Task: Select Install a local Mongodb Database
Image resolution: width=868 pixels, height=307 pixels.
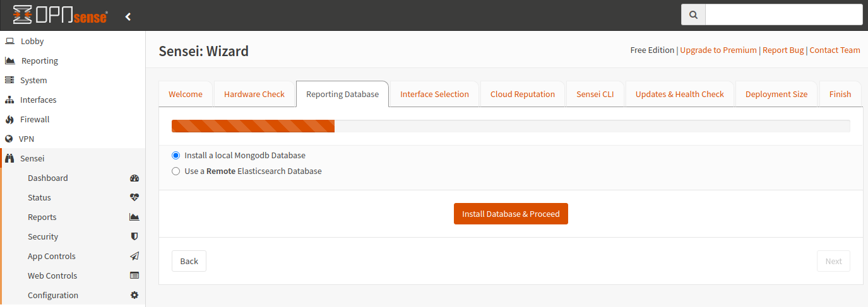Action: point(176,155)
